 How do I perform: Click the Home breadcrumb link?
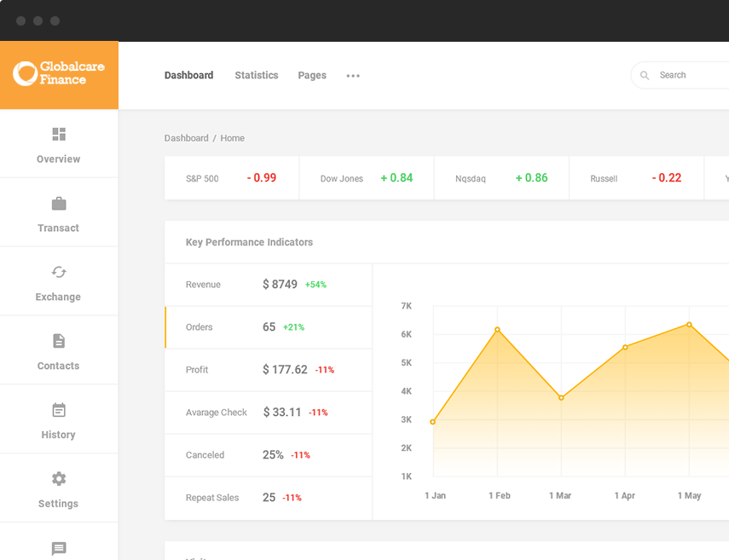click(232, 138)
